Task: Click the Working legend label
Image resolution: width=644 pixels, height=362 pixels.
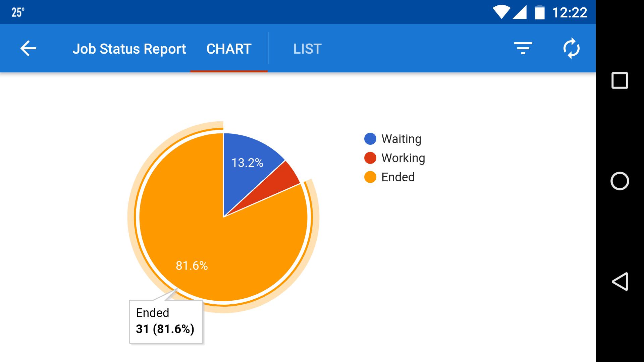Action: [403, 158]
